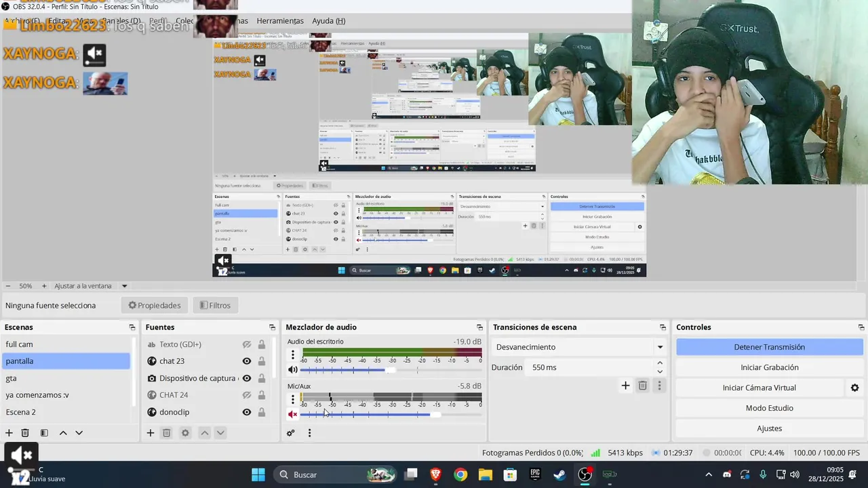Move the selected scene down
868x488 pixels.
point(79,432)
